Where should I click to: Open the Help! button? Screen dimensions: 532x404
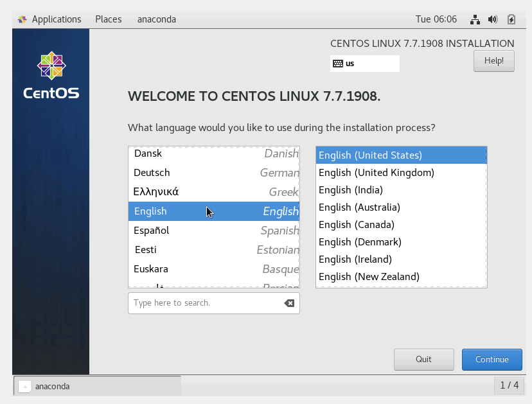[x=493, y=61]
